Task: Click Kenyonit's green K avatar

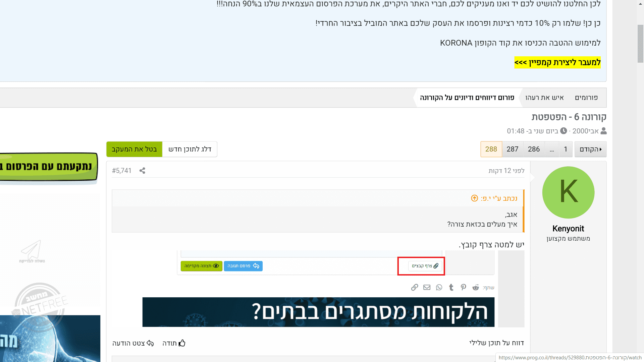Action: [568, 192]
